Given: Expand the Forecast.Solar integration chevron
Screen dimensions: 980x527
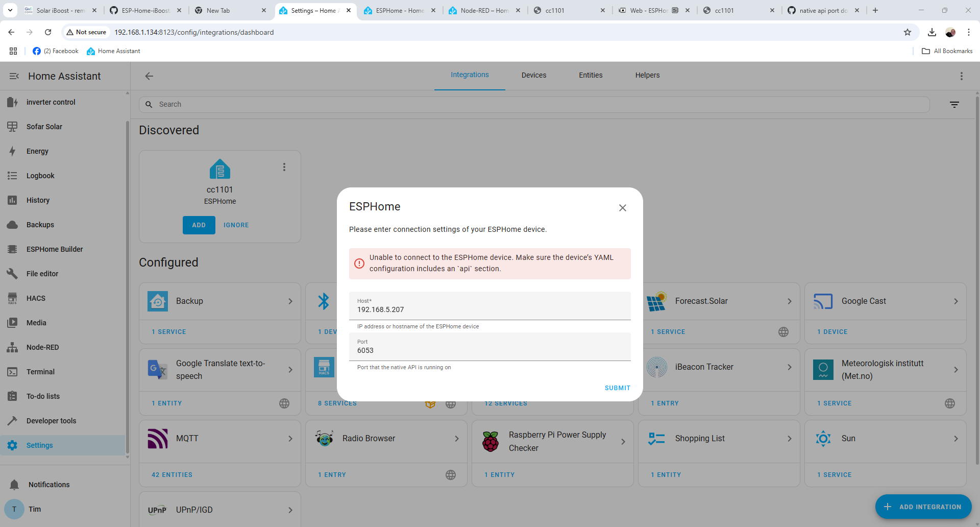Looking at the screenshot, I should [789, 301].
